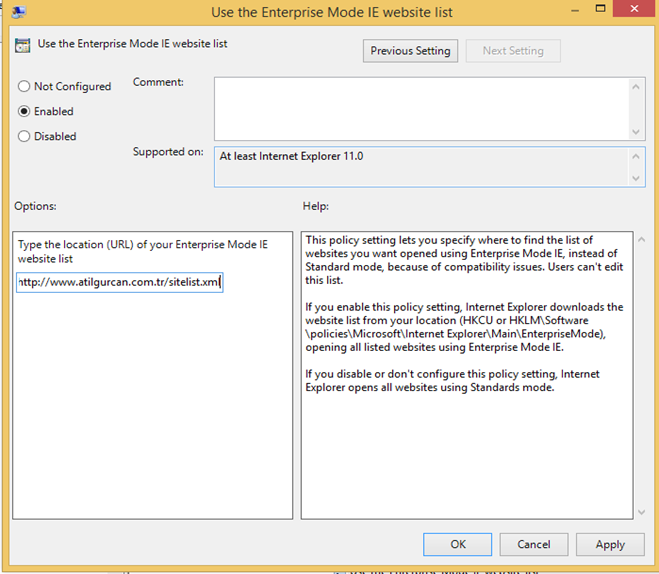Click the sitelist.xml URL input field
This screenshot has width=659, height=574.
point(119,282)
